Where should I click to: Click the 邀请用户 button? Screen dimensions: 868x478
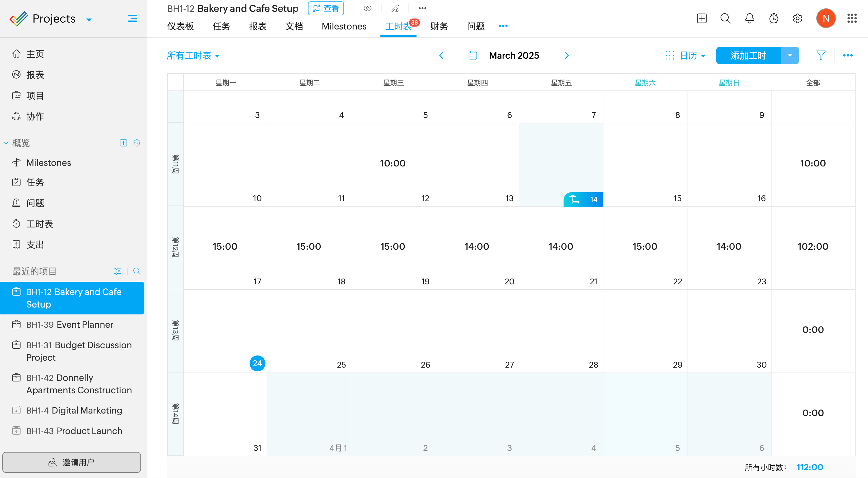coord(71,462)
